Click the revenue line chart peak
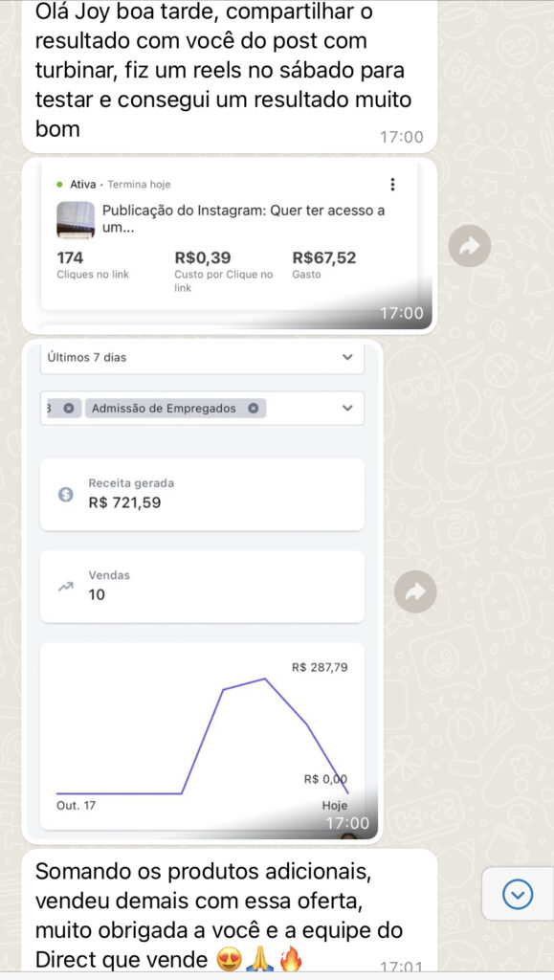 click(265, 679)
